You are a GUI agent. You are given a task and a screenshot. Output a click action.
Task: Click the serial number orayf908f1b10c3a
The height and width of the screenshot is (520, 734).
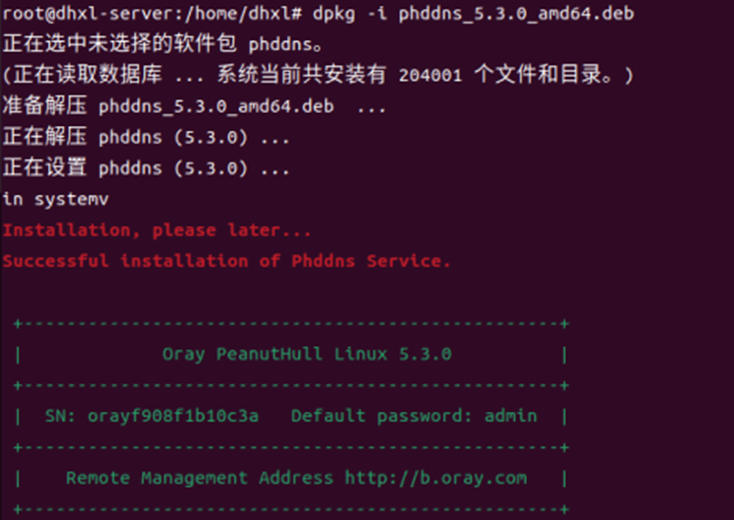(x=172, y=416)
